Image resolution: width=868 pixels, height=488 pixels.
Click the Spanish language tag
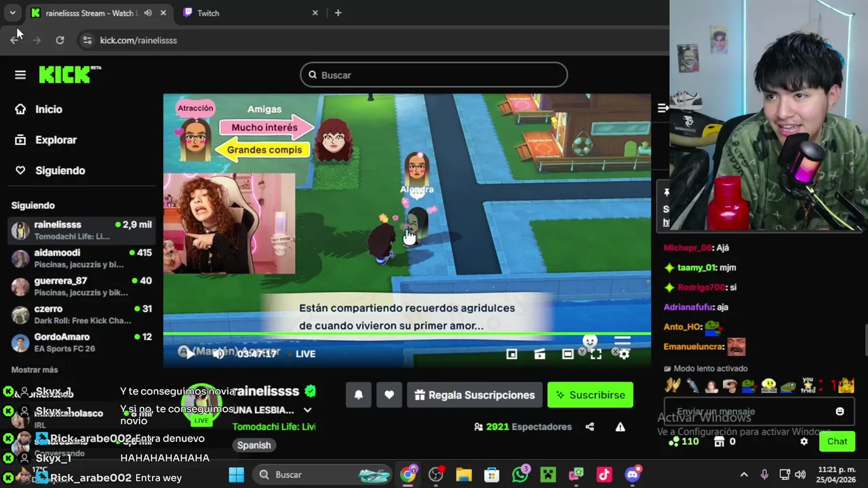tap(254, 445)
